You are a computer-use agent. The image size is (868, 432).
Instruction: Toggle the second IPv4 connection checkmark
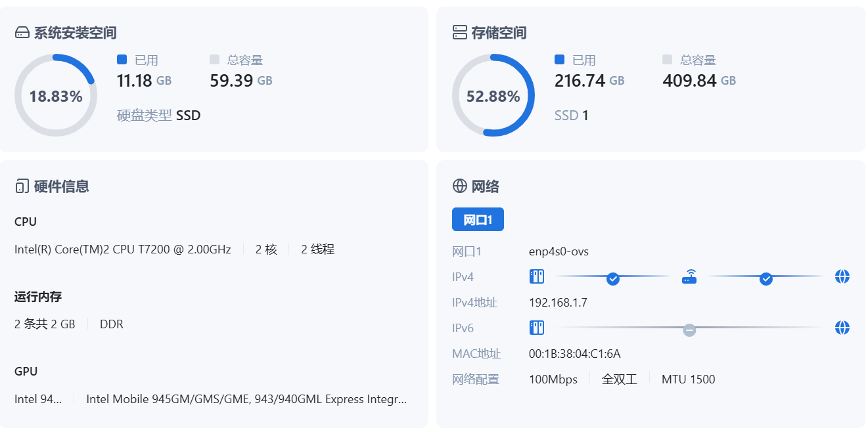point(766,278)
